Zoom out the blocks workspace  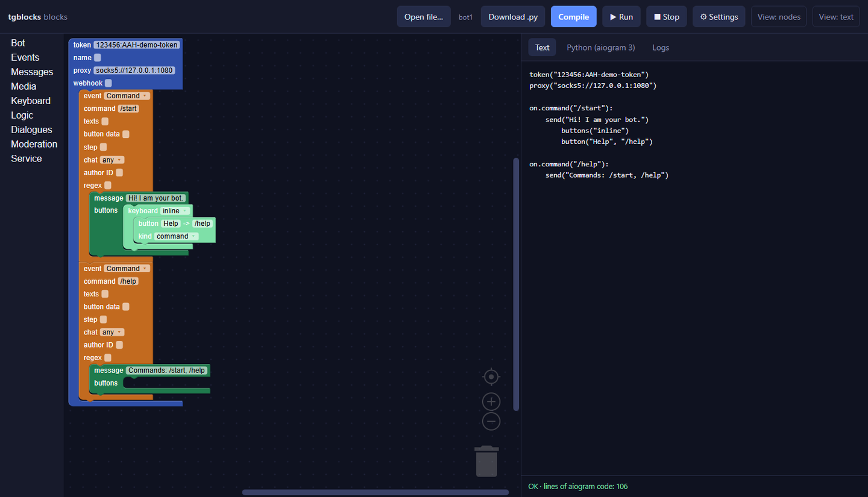[491, 421]
